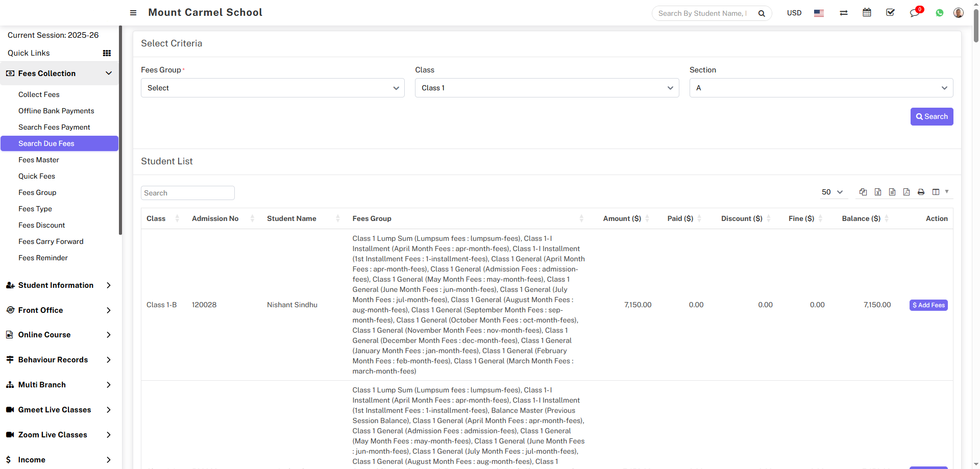
Task: Click the task checklist icon in header
Action: (x=890, y=13)
